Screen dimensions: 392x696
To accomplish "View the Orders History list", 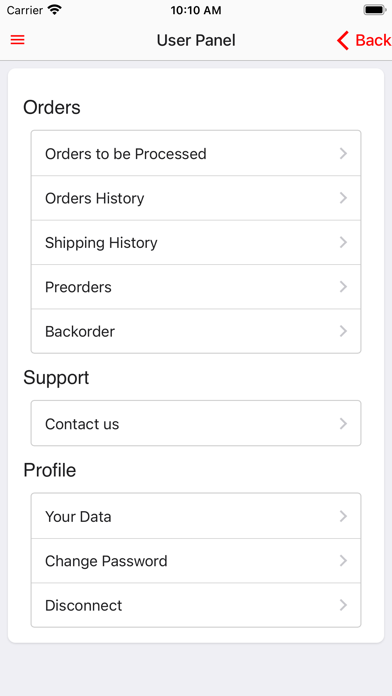I will (x=196, y=198).
